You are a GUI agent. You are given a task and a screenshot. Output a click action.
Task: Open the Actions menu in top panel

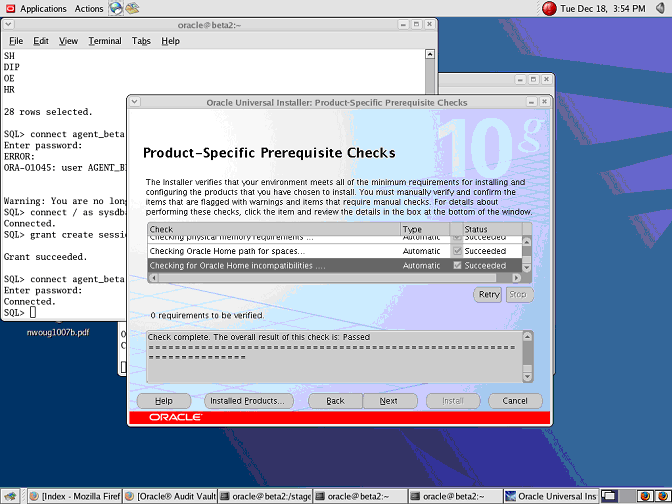tap(89, 8)
